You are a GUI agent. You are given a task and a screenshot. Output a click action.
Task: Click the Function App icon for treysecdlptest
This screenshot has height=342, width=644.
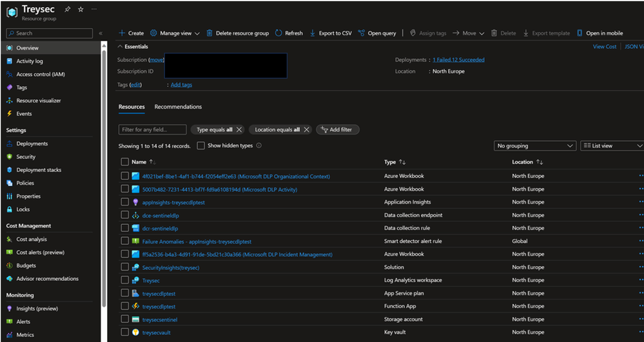click(135, 307)
